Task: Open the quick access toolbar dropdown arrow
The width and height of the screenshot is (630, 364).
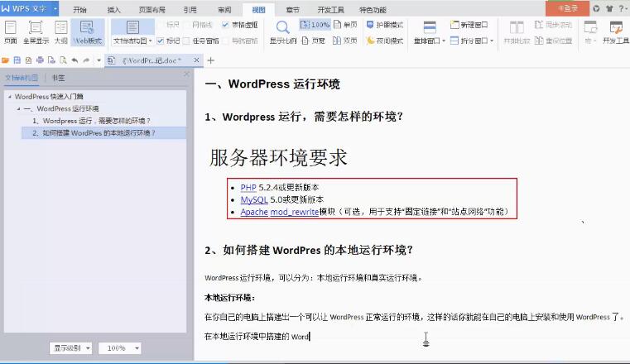Action: 99,60
